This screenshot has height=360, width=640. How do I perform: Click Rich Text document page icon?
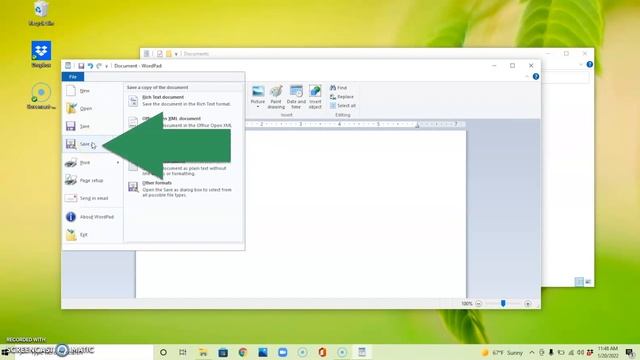point(133,100)
